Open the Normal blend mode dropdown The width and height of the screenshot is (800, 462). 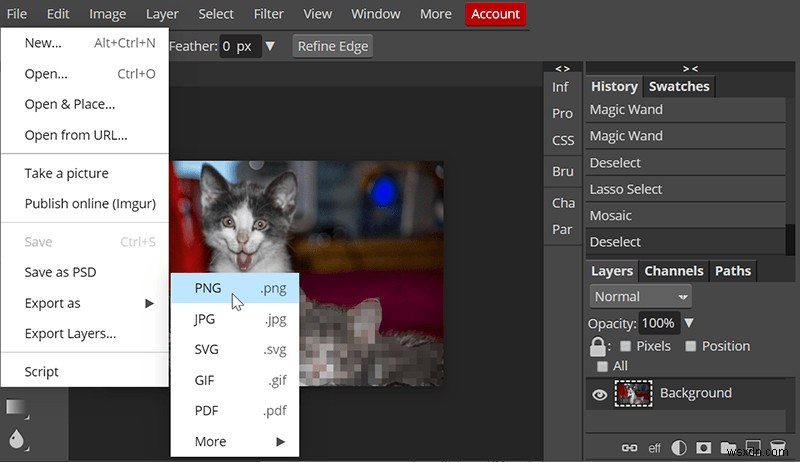point(640,296)
